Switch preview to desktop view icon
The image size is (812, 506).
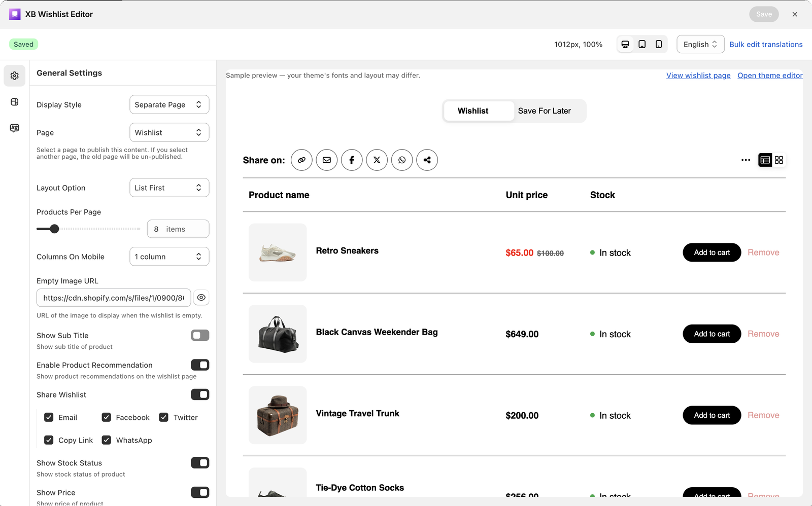(x=625, y=44)
